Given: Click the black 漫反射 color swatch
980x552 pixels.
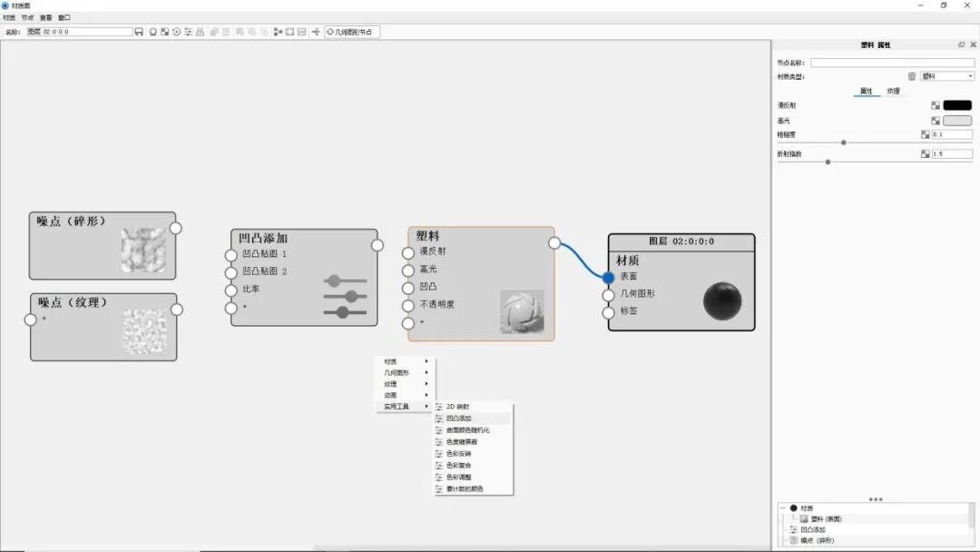Looking at the screenshot, I should [x=957, y=105].
